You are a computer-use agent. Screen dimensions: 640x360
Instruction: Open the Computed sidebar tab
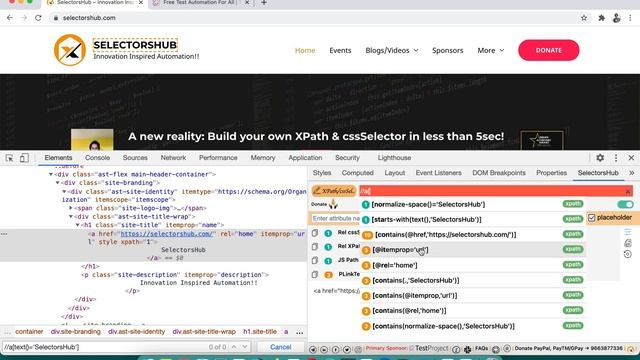[x=358, y=173]
